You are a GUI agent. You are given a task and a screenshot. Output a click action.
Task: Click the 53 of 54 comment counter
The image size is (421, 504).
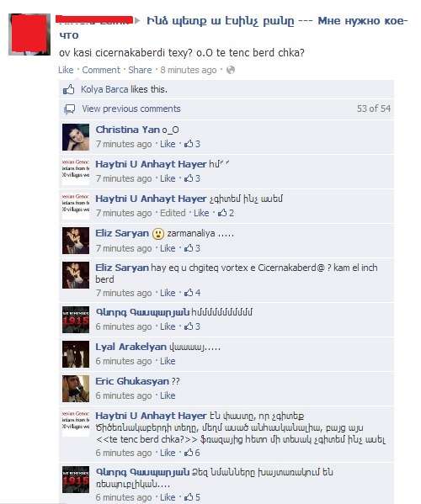tap(374, 109)
